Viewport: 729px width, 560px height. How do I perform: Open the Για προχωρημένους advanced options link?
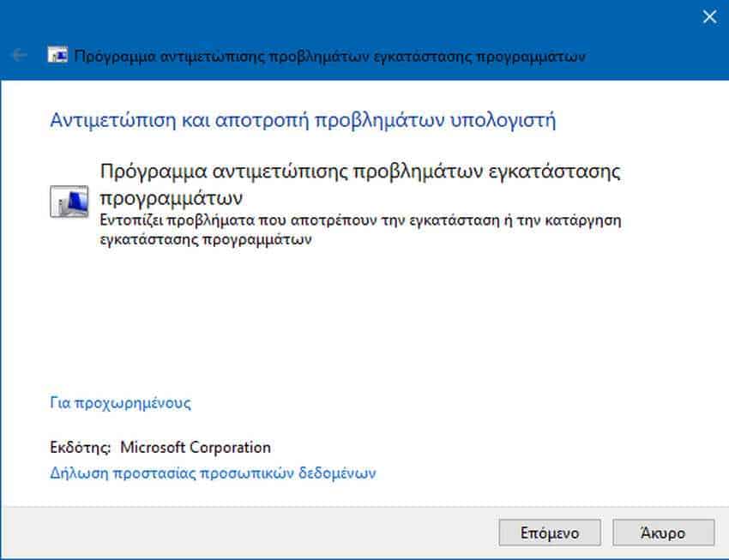120,402
